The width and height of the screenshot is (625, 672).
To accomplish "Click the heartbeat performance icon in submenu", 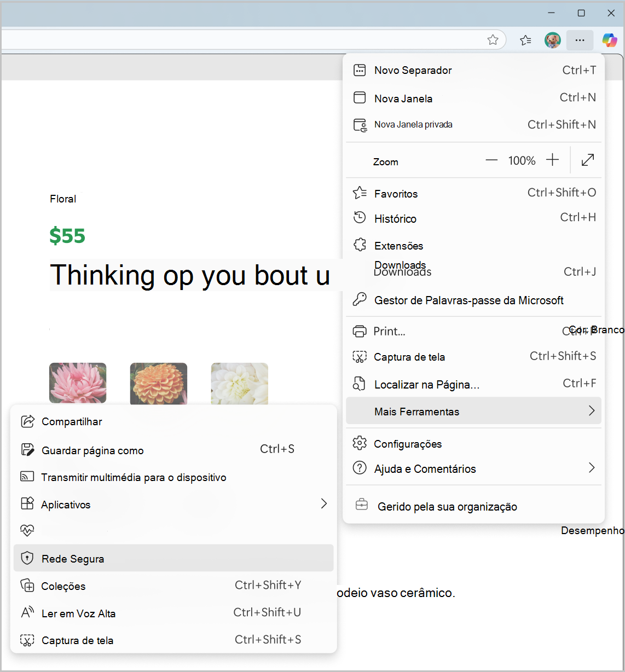I will pyautogui.click(x=27, y=530).
